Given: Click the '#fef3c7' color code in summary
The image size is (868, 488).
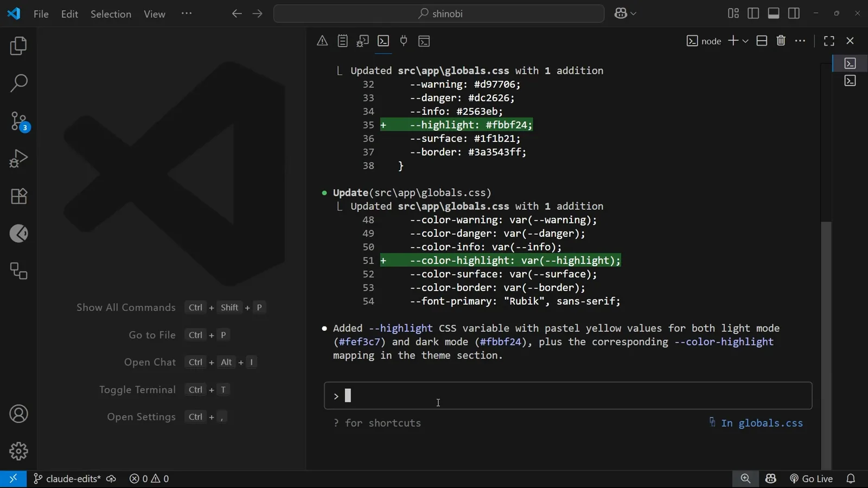Looking at the screenshot, I should (360, 342).
